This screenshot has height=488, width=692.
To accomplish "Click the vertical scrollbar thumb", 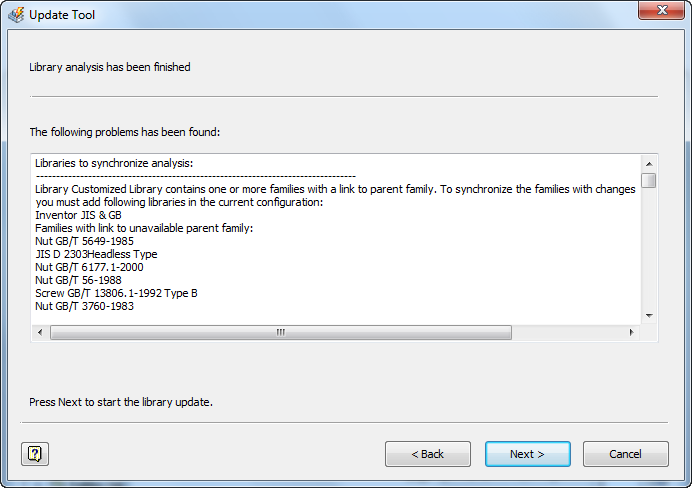I will [649, 181].
